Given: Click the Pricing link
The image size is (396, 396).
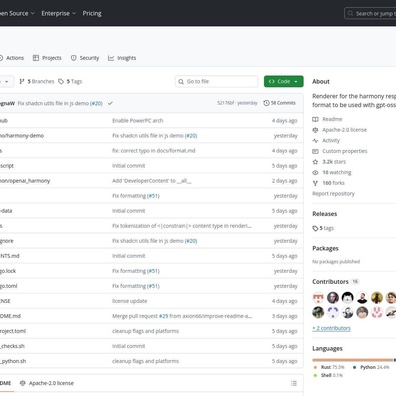Looking at the screenshot, I should pyautogui.click(x=92, y=13).
